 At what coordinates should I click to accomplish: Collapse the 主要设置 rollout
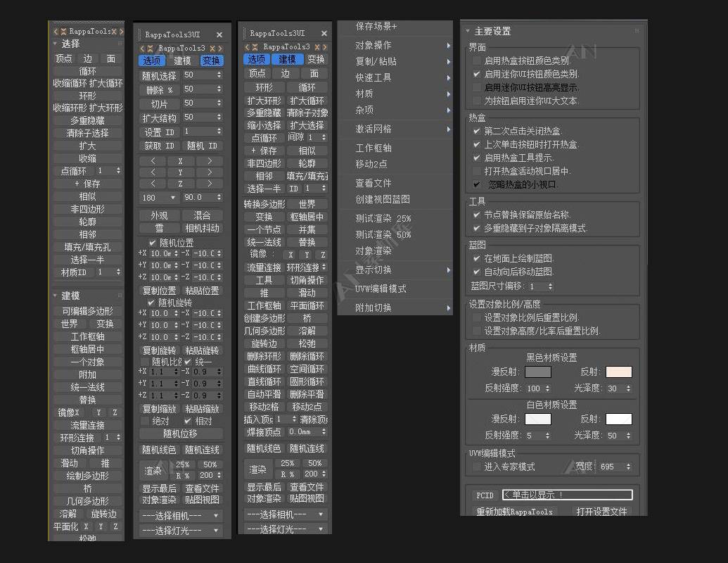click(x=468, y=31)
